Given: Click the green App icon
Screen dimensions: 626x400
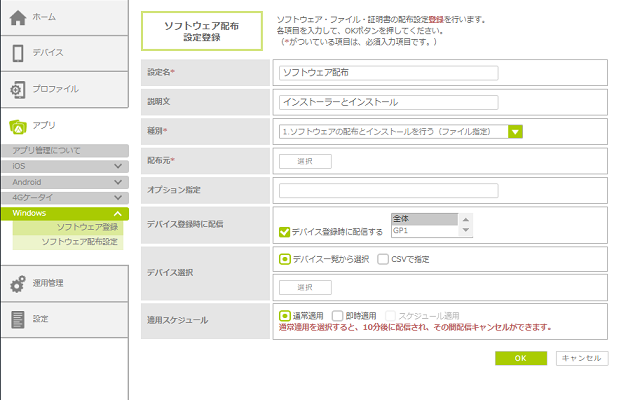Looking at the screenshot, I should [x=18, y=126].
